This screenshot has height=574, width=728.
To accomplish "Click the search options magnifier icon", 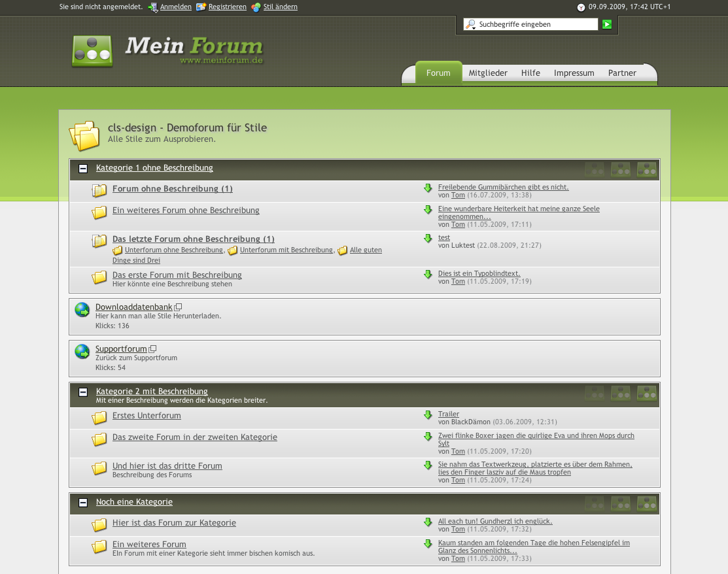I will point(470,25).
